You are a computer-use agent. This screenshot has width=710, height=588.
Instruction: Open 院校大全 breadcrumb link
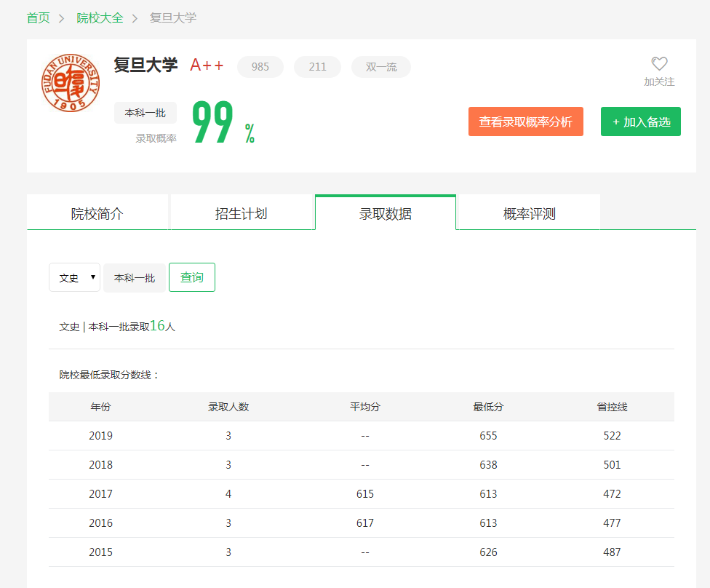[100, 17]
